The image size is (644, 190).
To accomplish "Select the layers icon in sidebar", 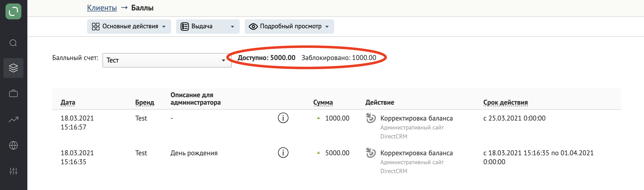I will click(x=13, y=68).
